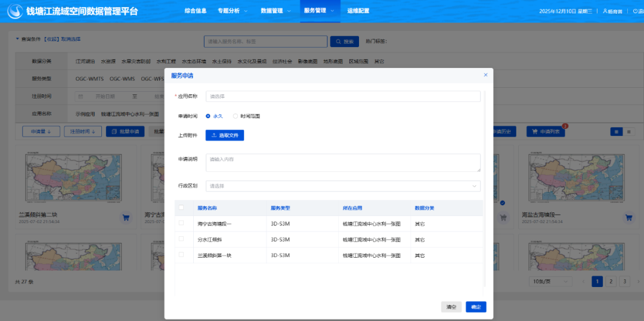Click calendar icon in 注册时间 date field
Image resolution: width=644 pixels, height=321 pixels.
pos(80,96)
